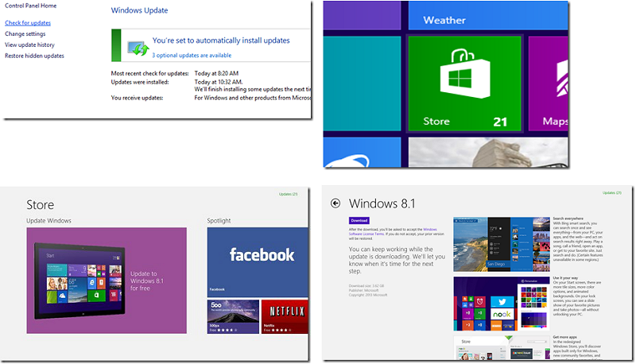This screenshot has height=364, width=636.
Task: Open Change settings in Windows Update
Action: (x=25, y=34)
